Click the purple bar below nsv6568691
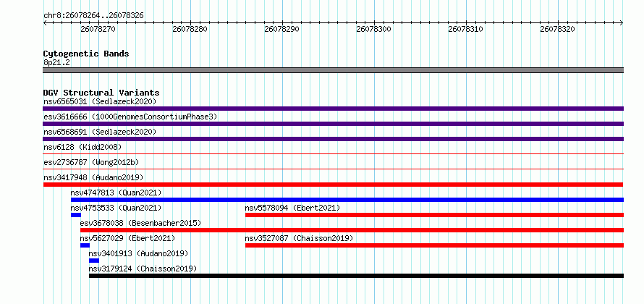 (333, 139)
